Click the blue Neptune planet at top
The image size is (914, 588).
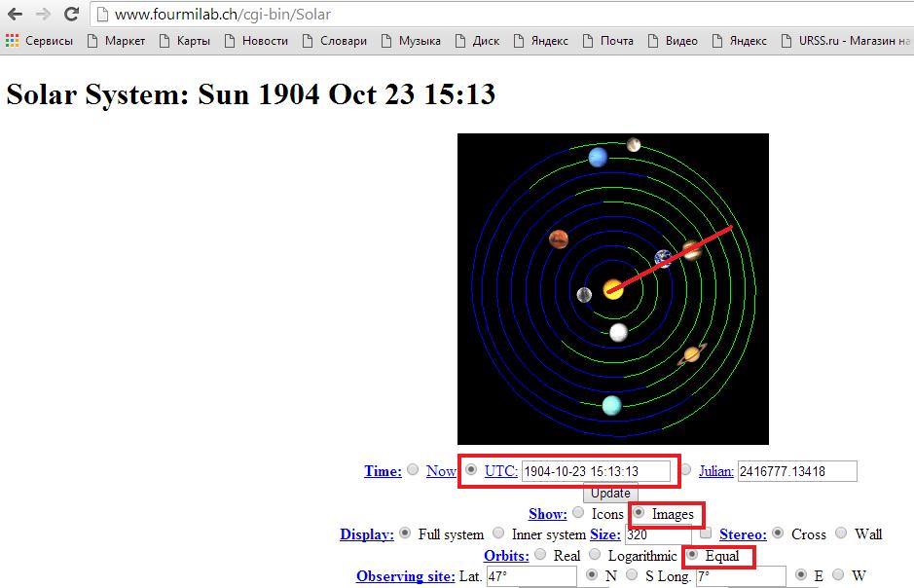tap(599, 156)
